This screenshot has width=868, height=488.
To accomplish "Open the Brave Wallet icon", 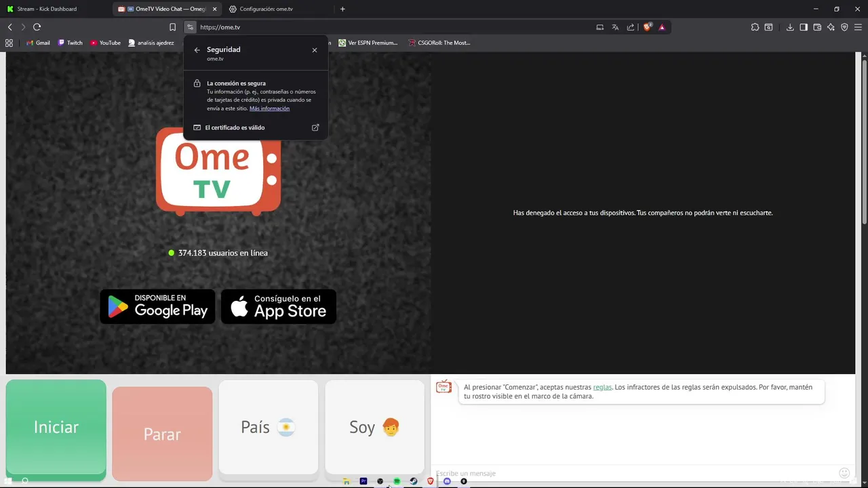I will coord(817,27).
